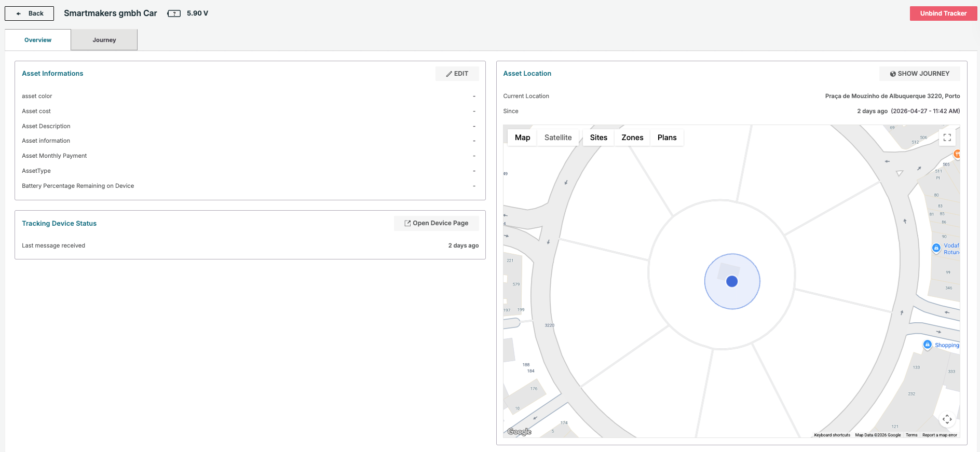The height and width of the screenshot is (452, 980).
Task: Switch map to Satellite view
Action: click(x=558, y=138)
